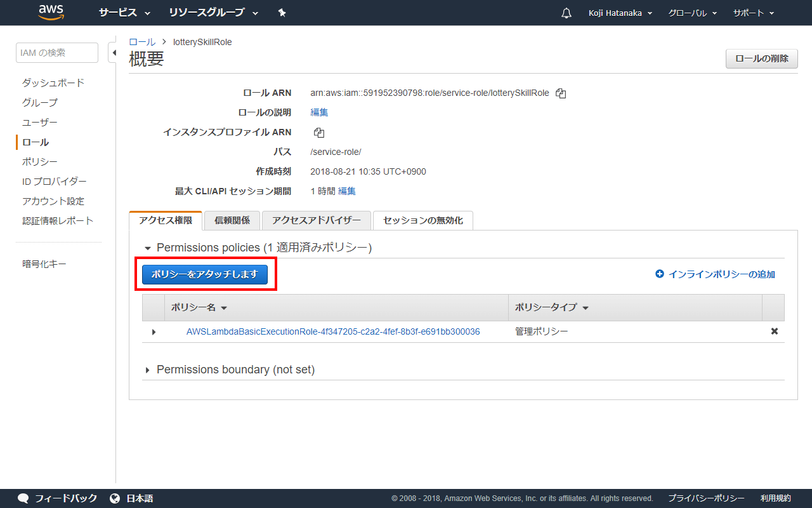812x508 pixels.
Task: Click the AWS logo home icon
Action: point(51,12)
